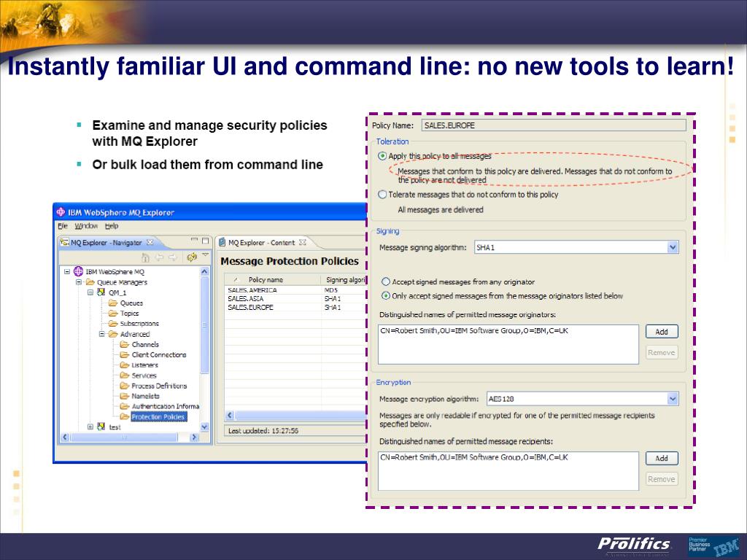747x560 pixels.
Task: Click the Navigator vertical scrollbar down arrow
Action: [204, 427]
